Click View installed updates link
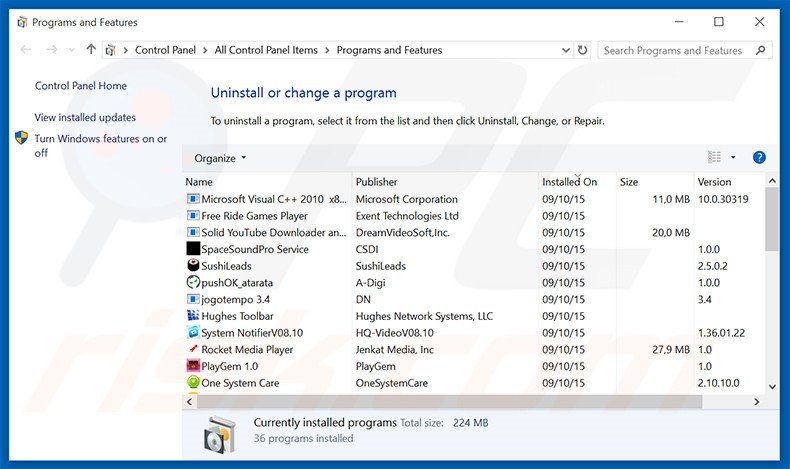 click(85, 117)
